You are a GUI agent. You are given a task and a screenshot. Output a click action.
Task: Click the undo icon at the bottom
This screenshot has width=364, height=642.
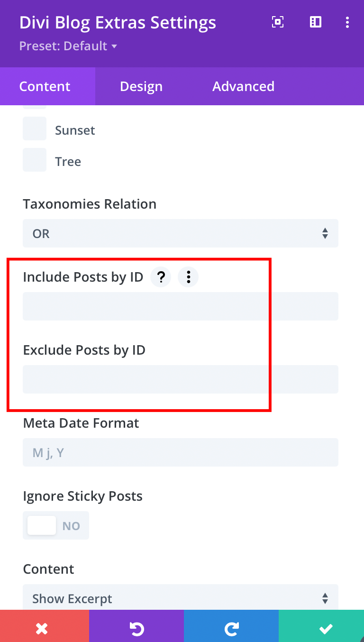tap(136, 627)
